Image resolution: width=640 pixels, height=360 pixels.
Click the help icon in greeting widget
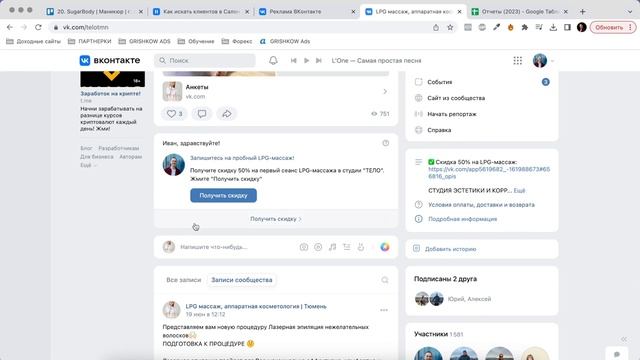coord(386,143)
